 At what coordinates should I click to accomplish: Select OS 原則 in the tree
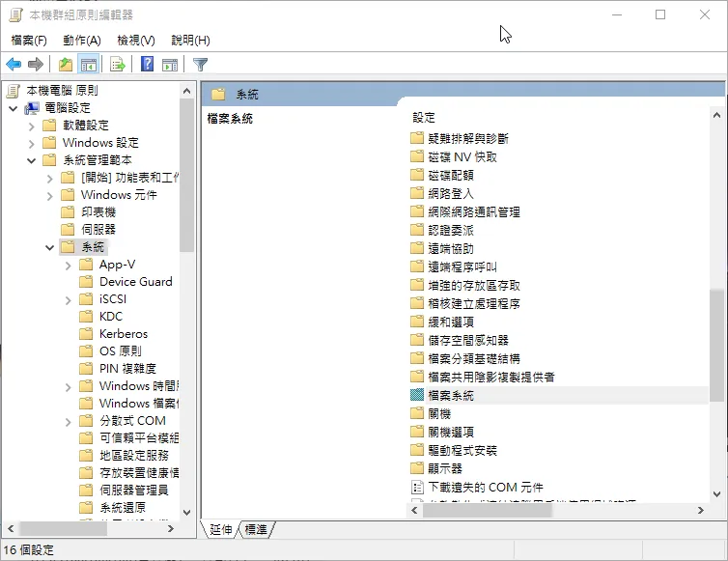point(121,351)
